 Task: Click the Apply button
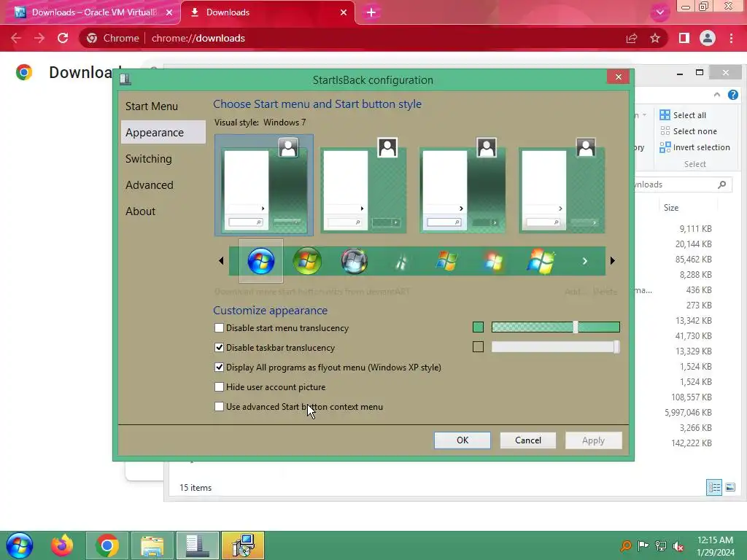(593, 440)
